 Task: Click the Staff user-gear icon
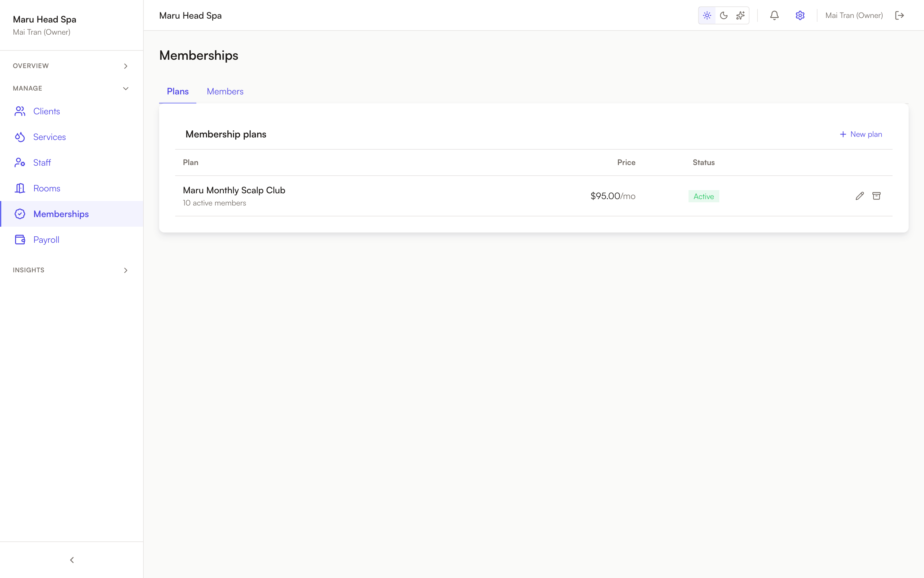20,162
